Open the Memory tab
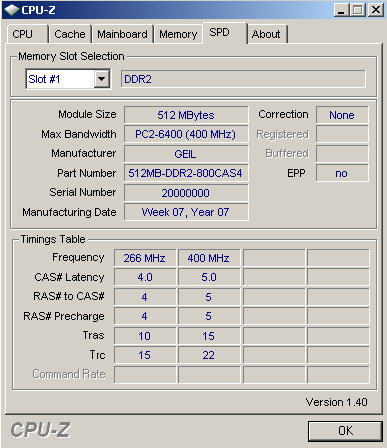387x448 pixels. pos(178,34)
